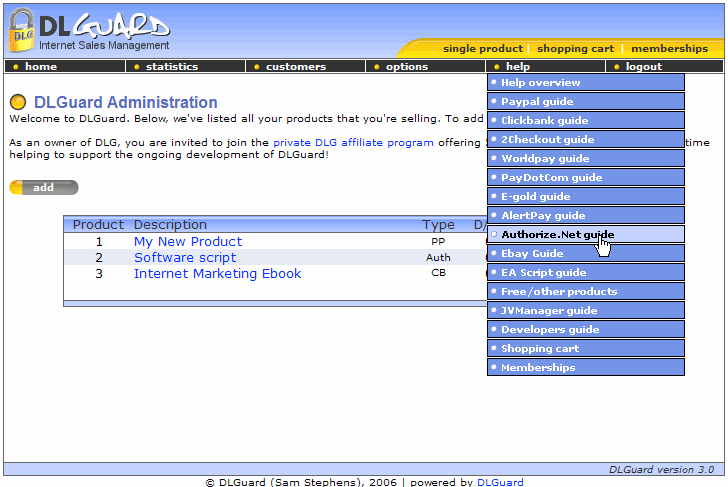
Task: Click product number 2 cell
Action: coord(99,258)
